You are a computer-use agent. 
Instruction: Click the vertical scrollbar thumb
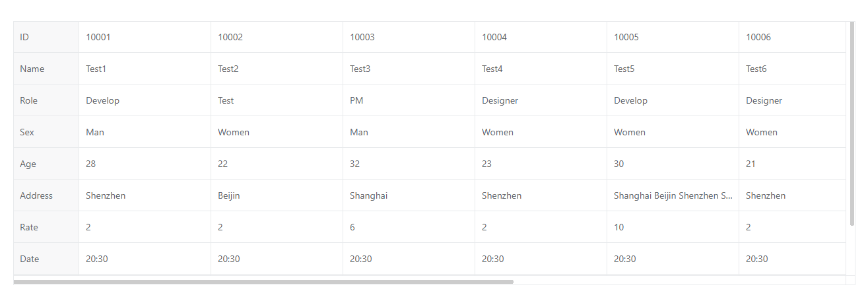pyautogui.click(x=852, y=124)
